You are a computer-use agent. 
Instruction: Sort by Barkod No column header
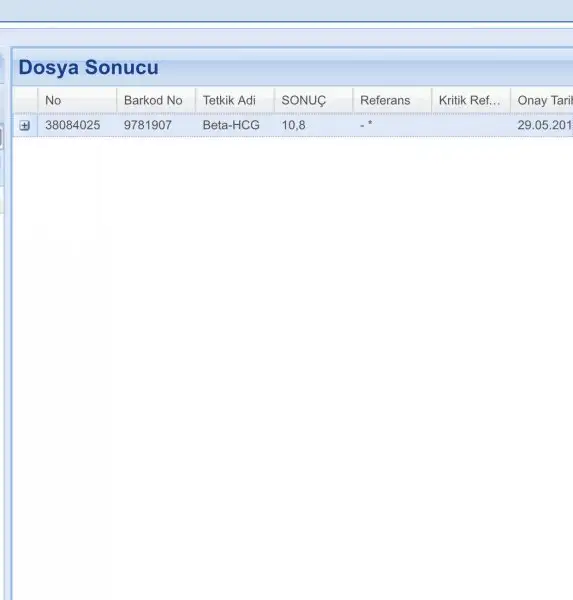coord(156,100)
